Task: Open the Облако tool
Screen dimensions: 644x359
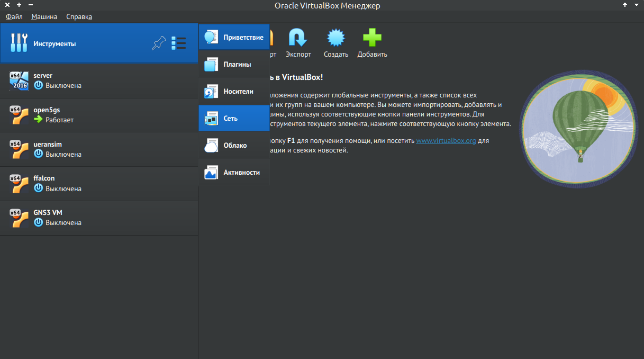Action: click(234, 145)
